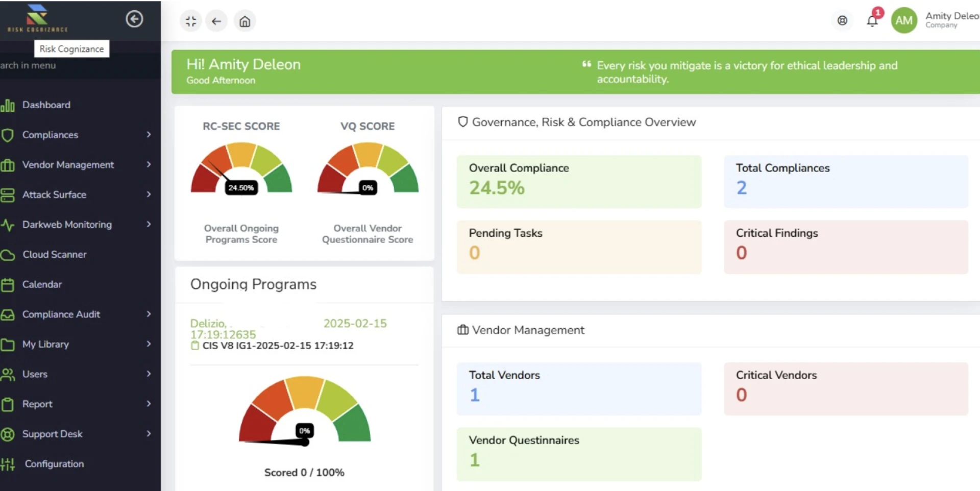This screenshot has width=980, height=491.
Task: Open the Delizio ongoing program link
Action: click(223, 329)
